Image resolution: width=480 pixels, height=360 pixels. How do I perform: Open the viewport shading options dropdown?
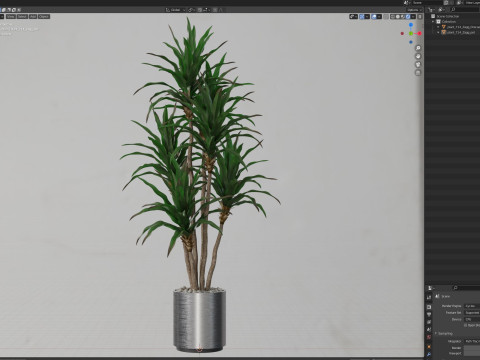(413, 17)
